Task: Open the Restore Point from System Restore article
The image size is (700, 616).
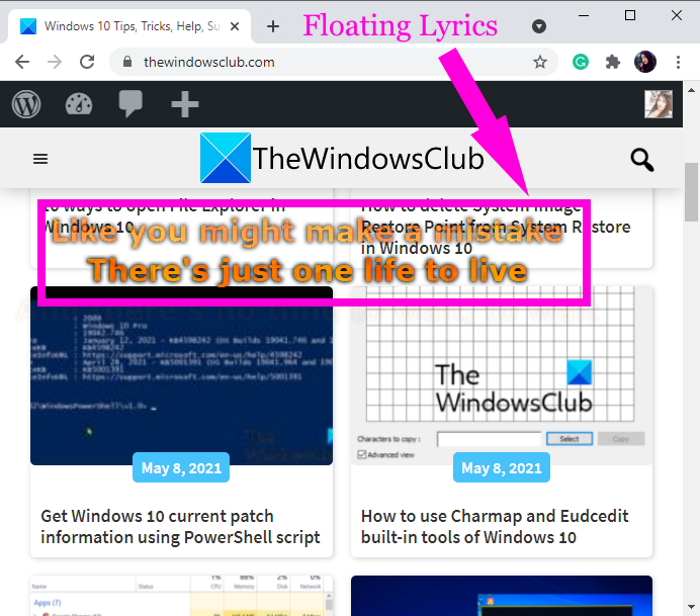Action: pyautogui.click(x=496, y=227)
